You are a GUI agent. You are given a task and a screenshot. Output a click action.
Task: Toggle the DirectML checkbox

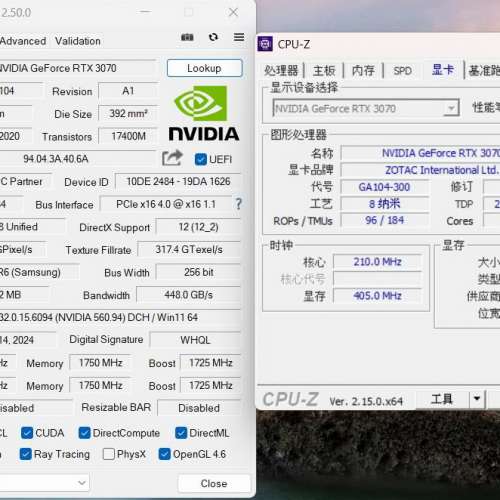pos(181,433)
